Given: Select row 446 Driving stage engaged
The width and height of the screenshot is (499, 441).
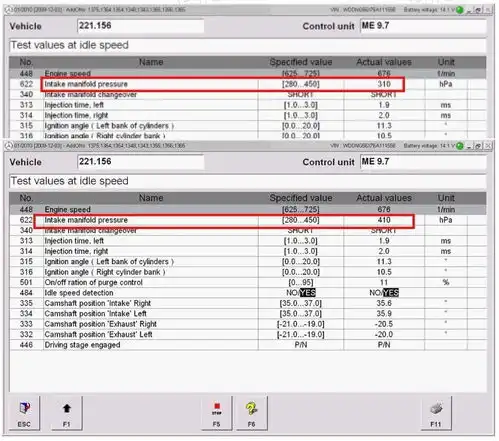Looking at the screenshot, I should coord(248,345).
